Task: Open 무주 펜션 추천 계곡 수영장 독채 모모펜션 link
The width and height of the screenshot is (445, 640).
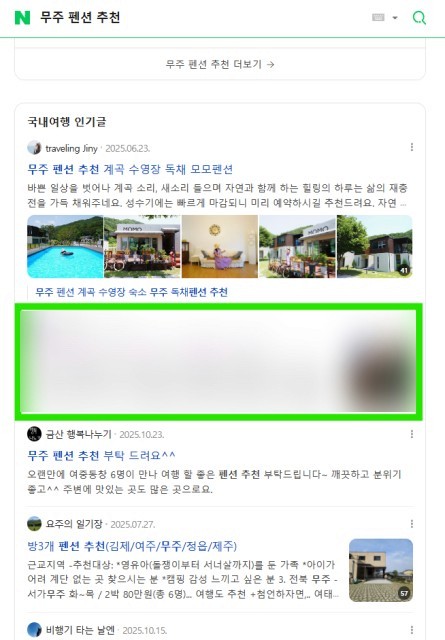Action: click(130, 169)
